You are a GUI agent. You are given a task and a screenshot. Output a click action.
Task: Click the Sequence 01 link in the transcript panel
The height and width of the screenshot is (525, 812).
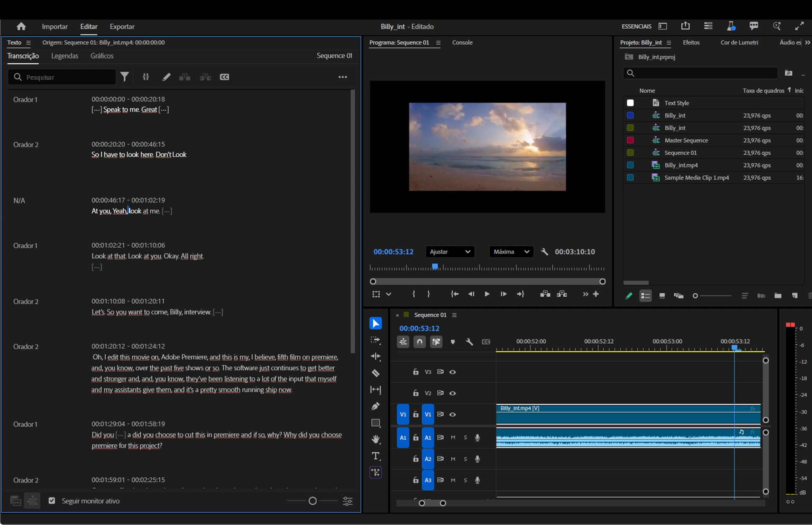click(334, 55)
